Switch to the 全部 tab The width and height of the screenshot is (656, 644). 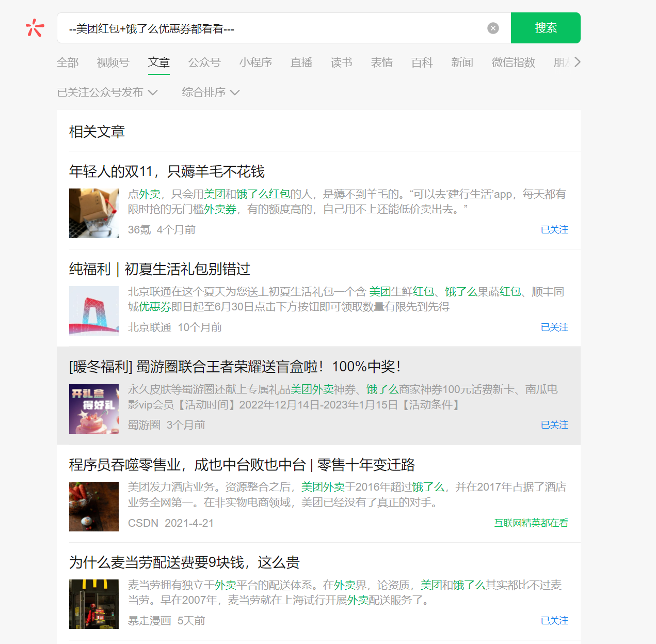click(68, 62)
